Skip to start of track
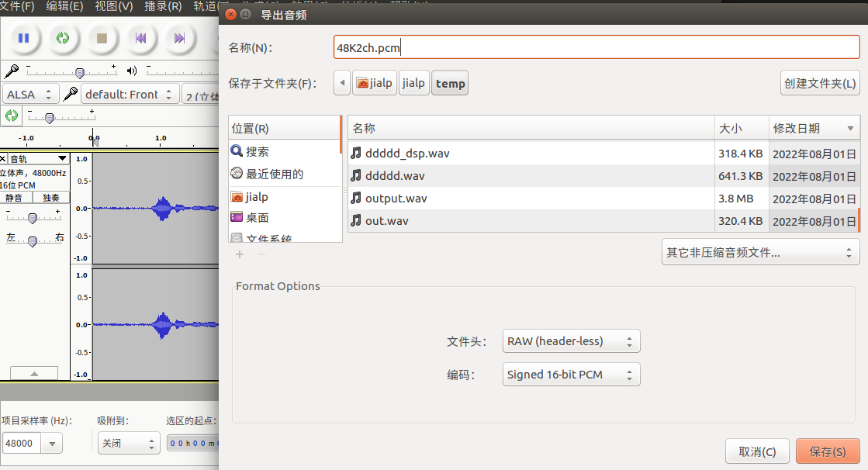 (x=140, y=38)
